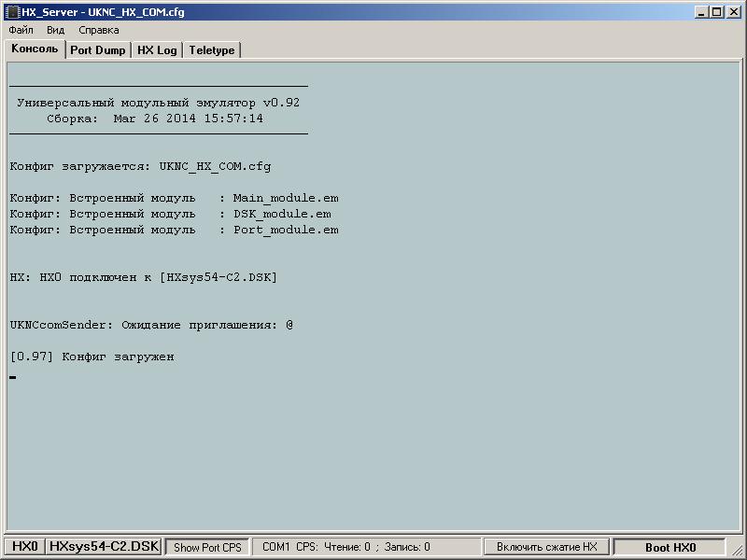Minimize the HX_Server window

pos(702,12)
